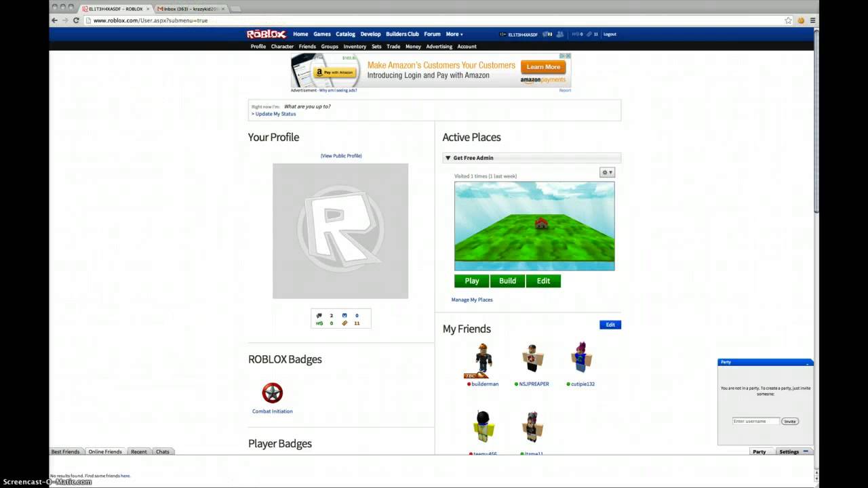Click the Enter username party field
The height and width of the screenshot is (488, 868).
(756, 422)
